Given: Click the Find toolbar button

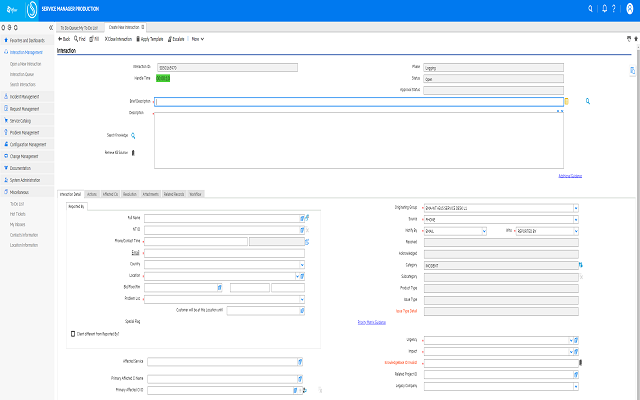Looking at the screenshot, I should click(x=80, y=39).
